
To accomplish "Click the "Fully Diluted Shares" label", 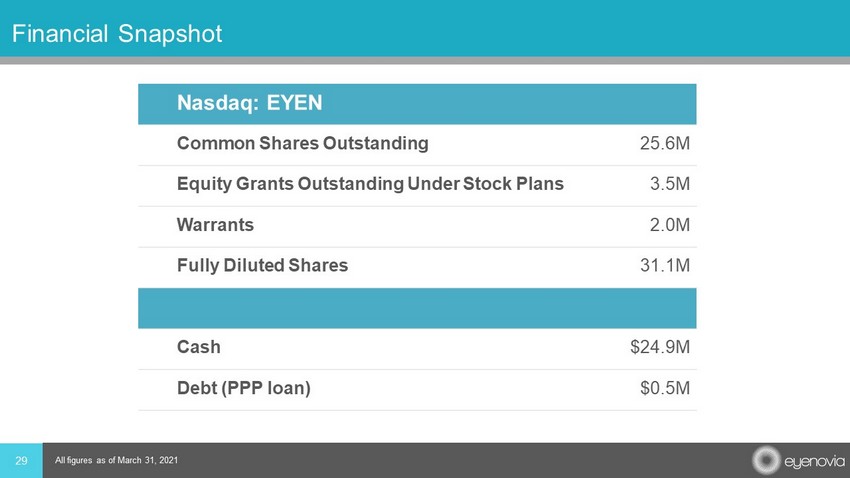I will pyautogui.click(x=262, y=266).
